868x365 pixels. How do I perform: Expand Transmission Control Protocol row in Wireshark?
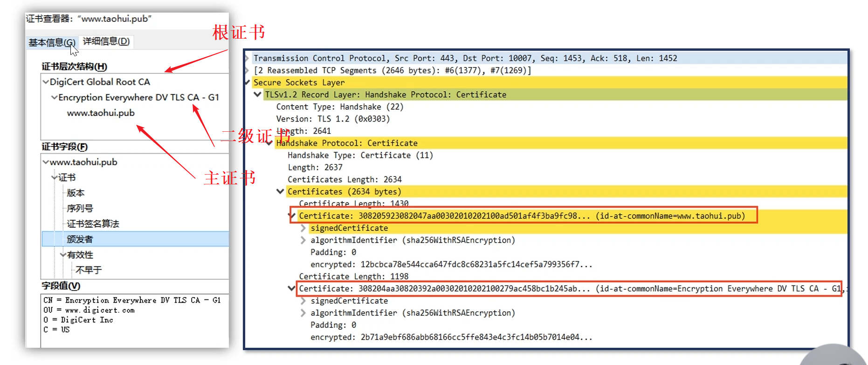click(247, 58)
